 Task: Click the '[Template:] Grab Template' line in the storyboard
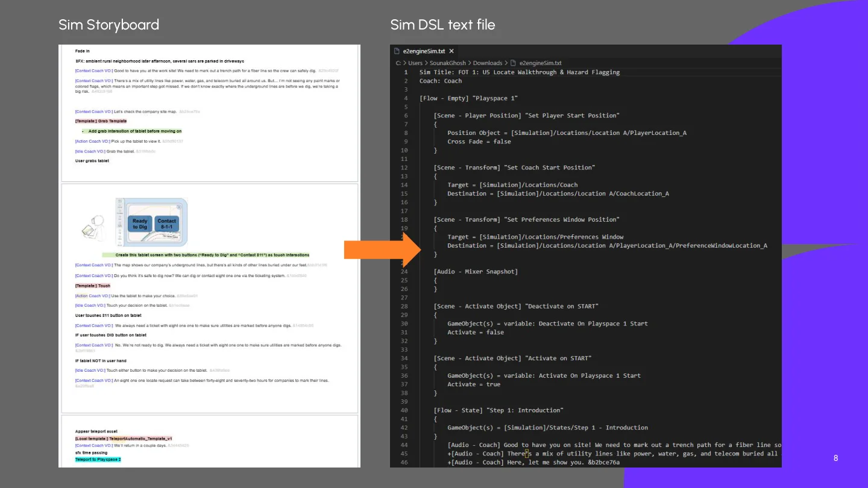(101, 121)
